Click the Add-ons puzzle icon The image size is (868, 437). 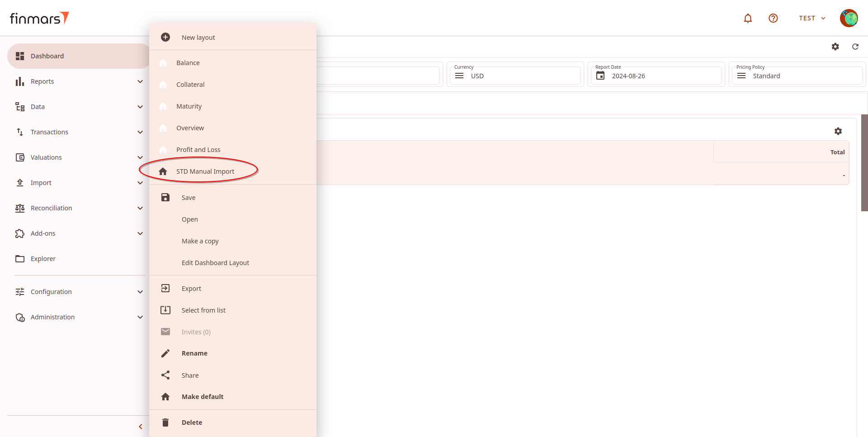20,233
